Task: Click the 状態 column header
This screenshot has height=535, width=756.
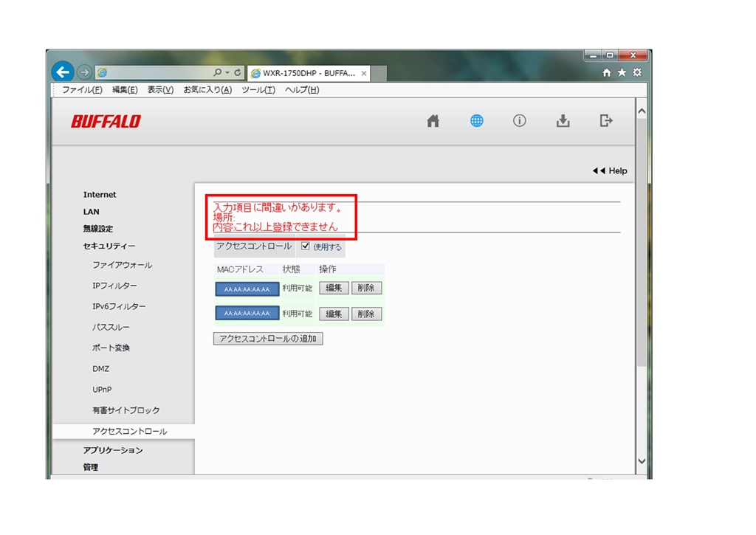Action: tap(291, 269)
